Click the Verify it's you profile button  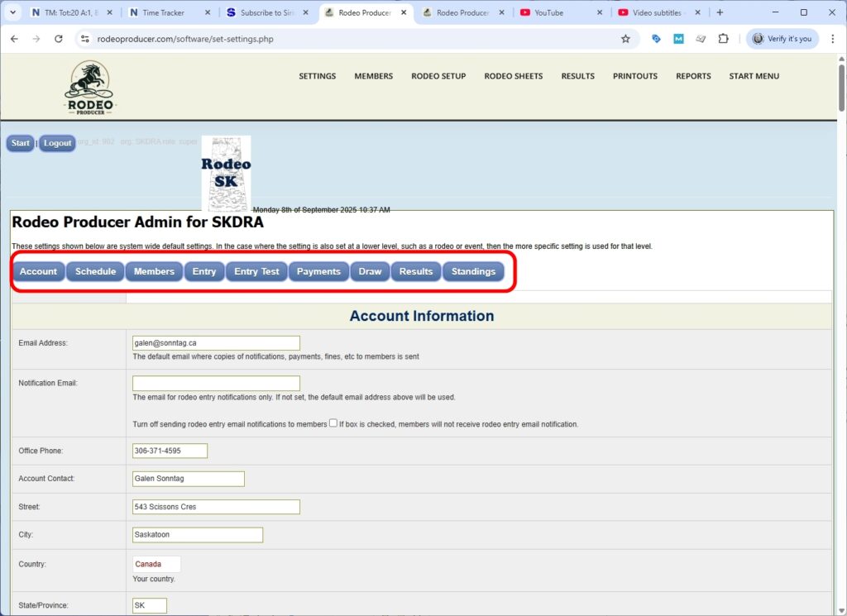point(781,38)
